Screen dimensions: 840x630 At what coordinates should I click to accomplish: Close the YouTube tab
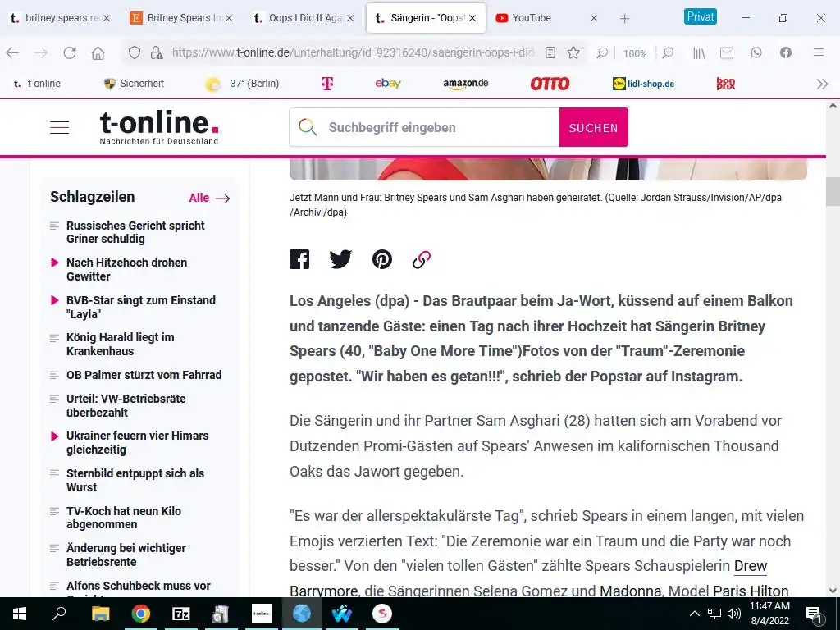click(594, 18)
